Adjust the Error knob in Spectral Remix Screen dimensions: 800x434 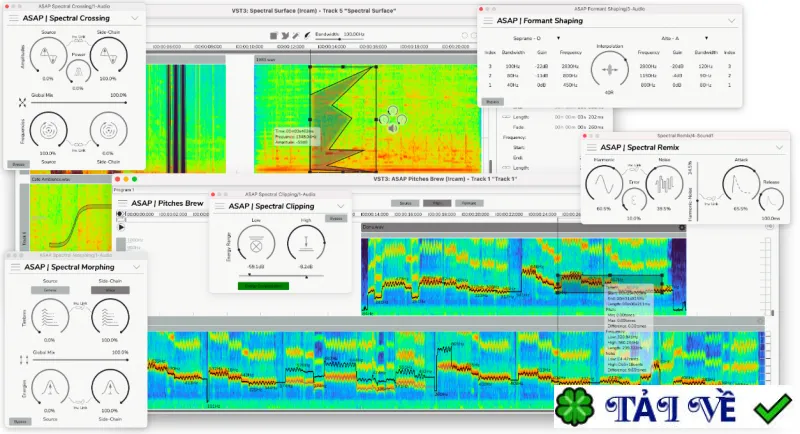[634, 200]
